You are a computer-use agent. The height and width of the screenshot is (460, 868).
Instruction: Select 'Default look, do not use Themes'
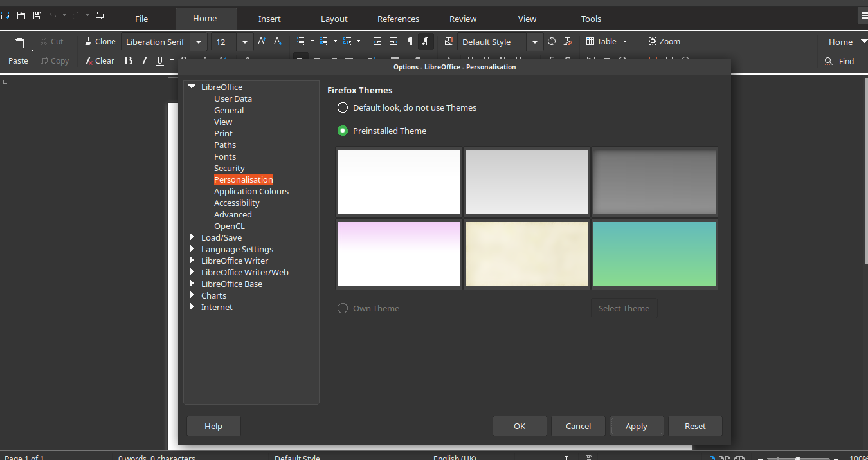pos(343,107)
